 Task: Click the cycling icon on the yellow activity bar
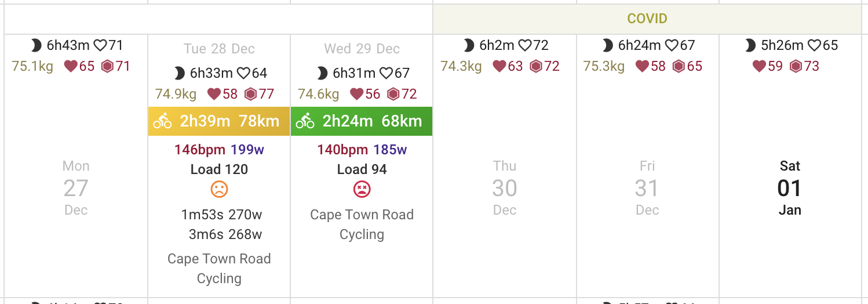[163, 121]
